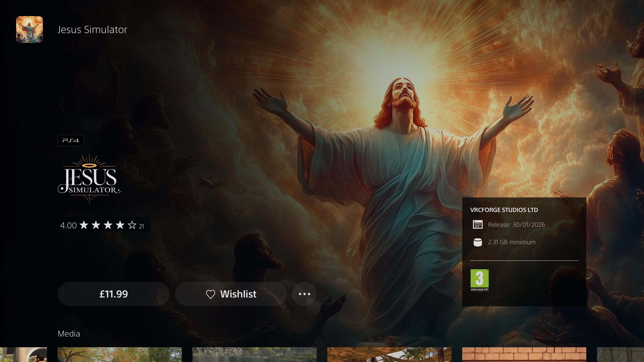
Task: Click the 21 ratings count
Action: click(x=142, y=226)
